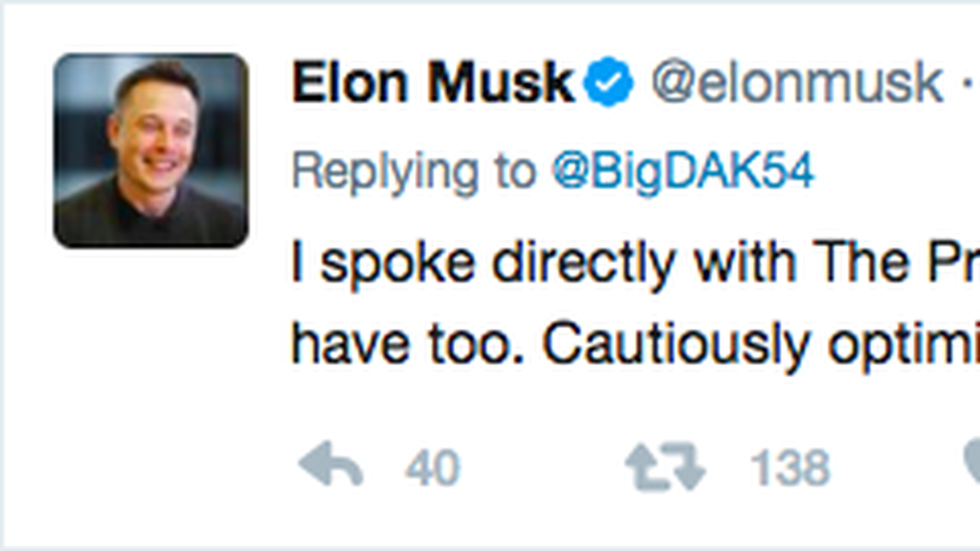The image size is (980, 551).
Task: Click the retweet count 138
Action: 790,467
